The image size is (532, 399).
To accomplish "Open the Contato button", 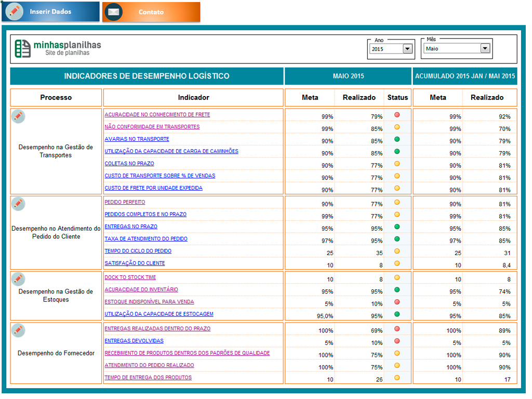I will pyautogui.click(x=151, y=12).
